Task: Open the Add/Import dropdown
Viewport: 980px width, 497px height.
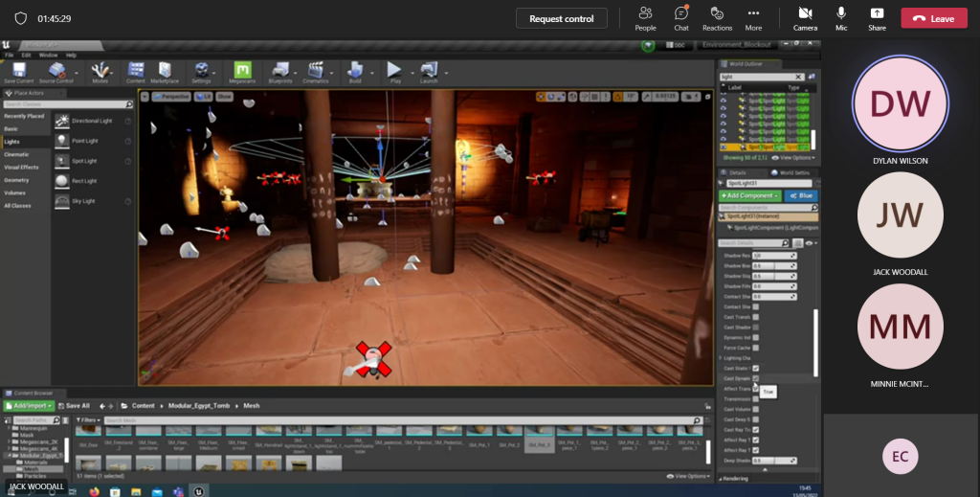Action: 30,406
